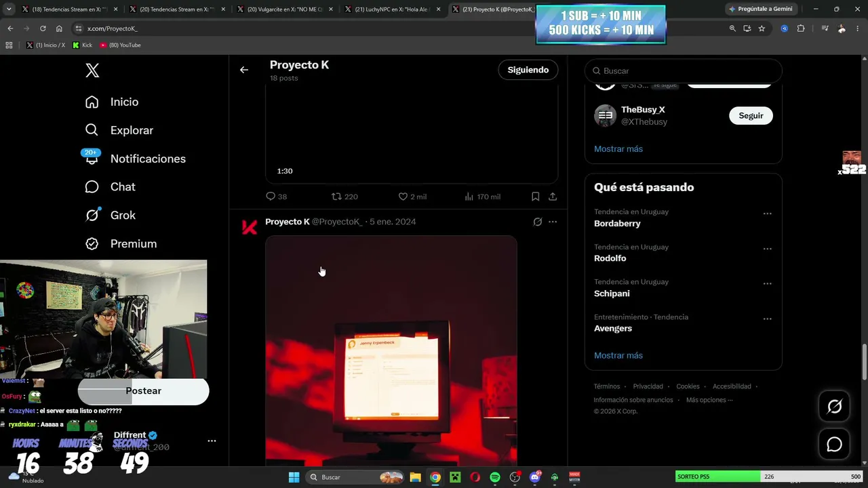Switch to the LuchyNPC en X tab
Image resolution: width=868 pixels, height=488 pixels.
coord(393,9)
